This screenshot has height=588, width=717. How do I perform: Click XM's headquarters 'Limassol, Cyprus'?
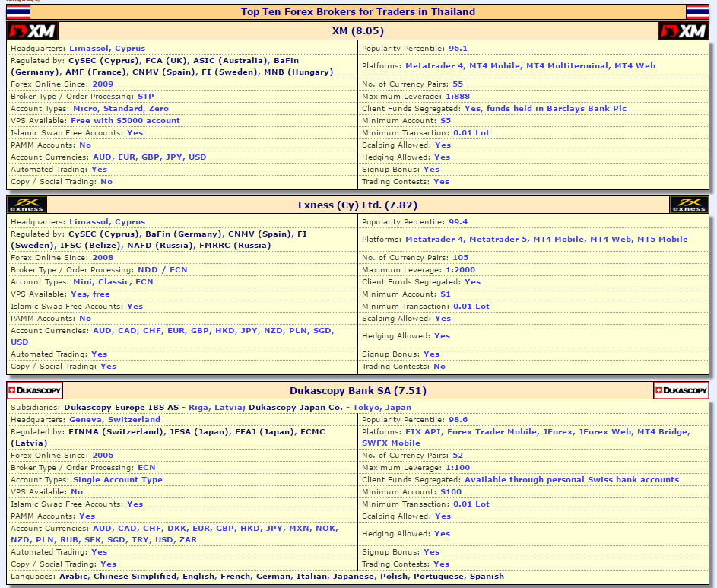pos(107,49)
